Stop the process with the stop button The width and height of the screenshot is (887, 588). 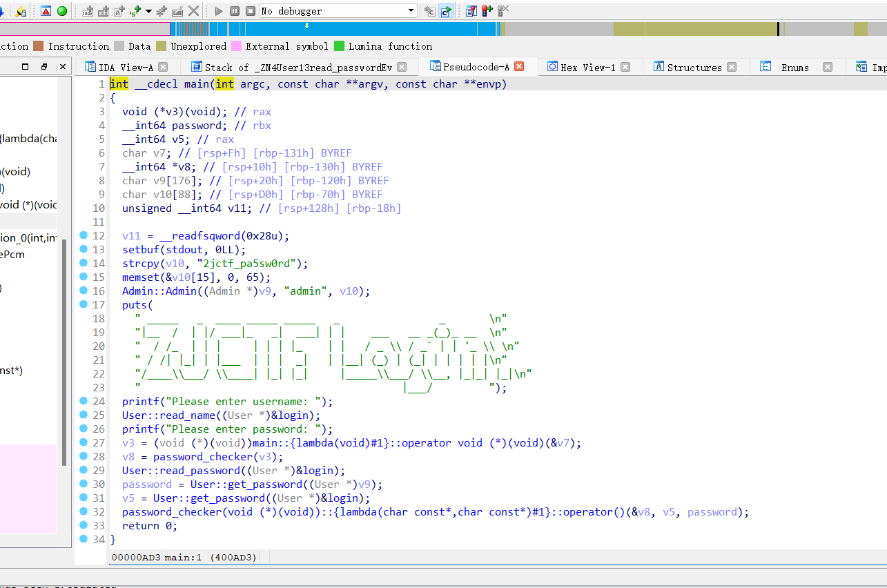[251, 11]
